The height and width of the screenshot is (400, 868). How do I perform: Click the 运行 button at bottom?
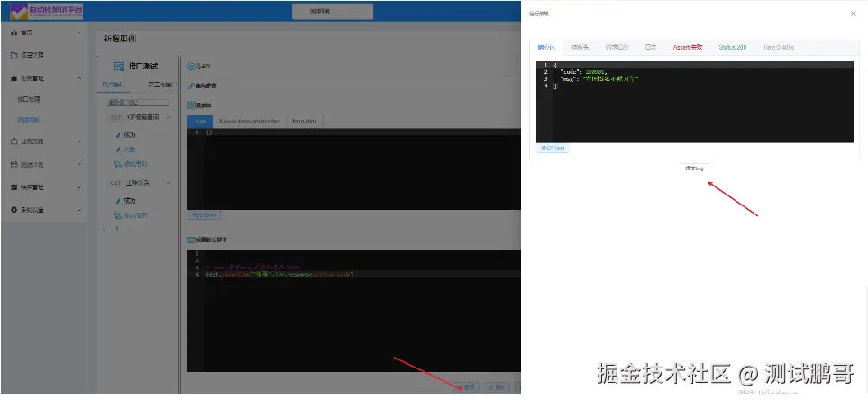pos(467,387)
